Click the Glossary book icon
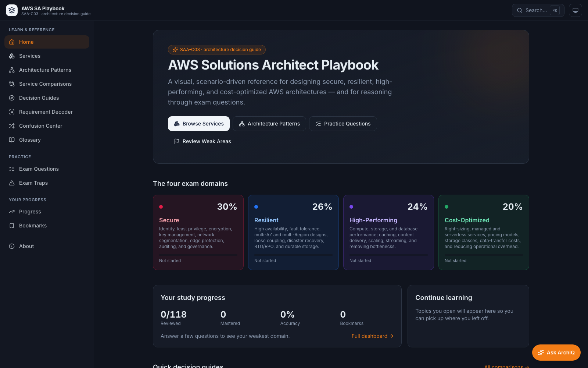 tap(12, 140)
